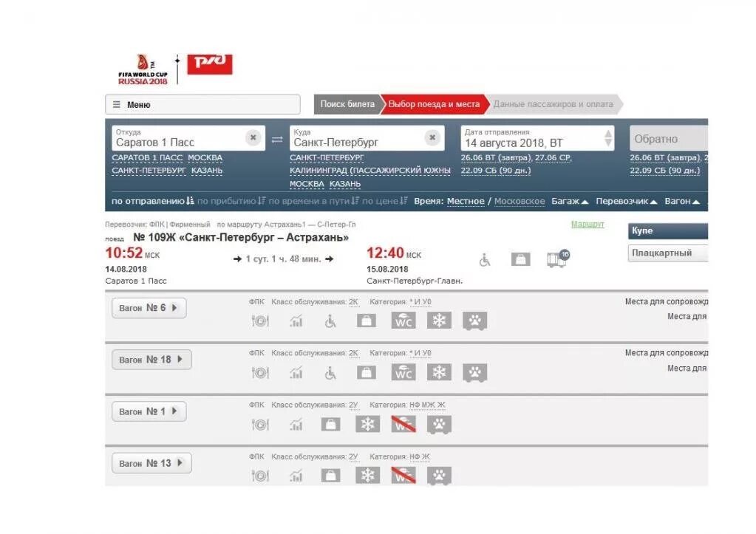Sort trains по прибытию

(231, 201)
